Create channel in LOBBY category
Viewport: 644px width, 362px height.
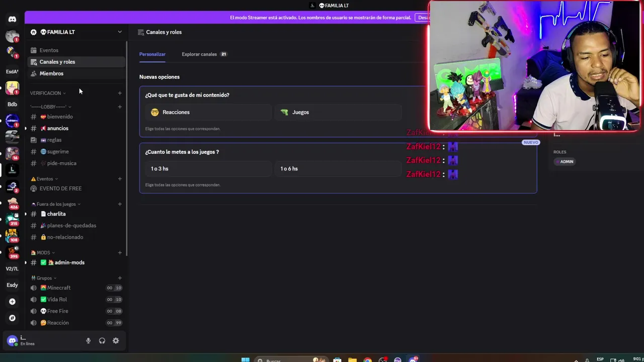(120, 107)
